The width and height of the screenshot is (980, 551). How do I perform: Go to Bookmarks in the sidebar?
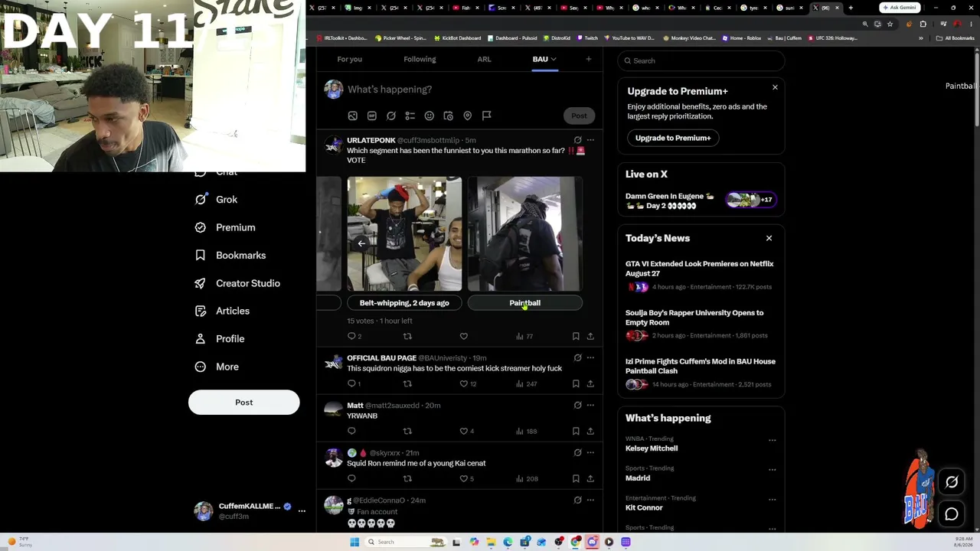click(x=230, y=256)
